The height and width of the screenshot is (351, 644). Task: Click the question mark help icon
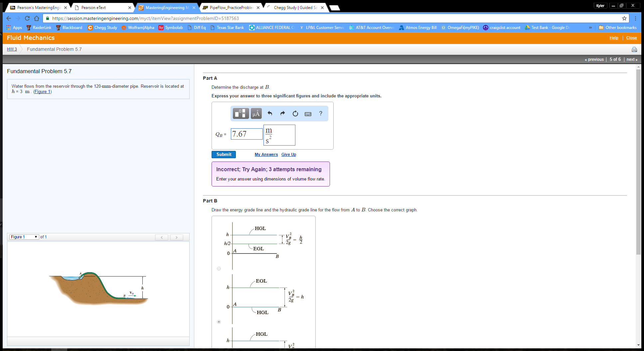320,114
